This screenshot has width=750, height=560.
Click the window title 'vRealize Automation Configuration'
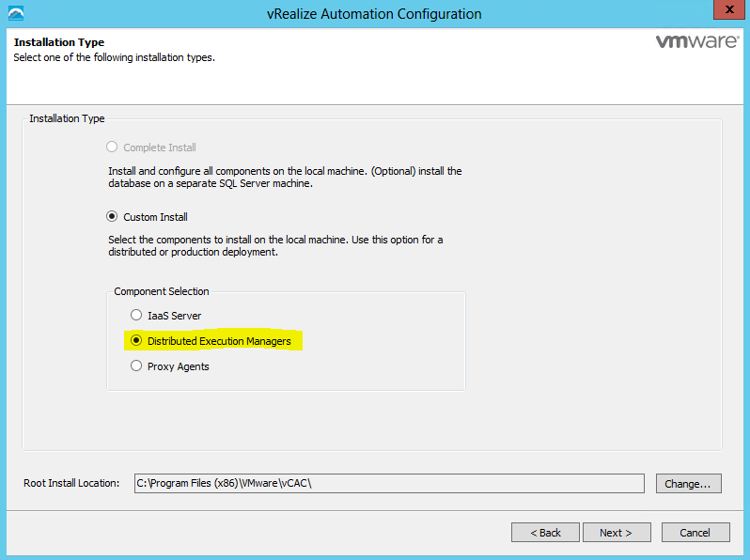coord(374,14)
